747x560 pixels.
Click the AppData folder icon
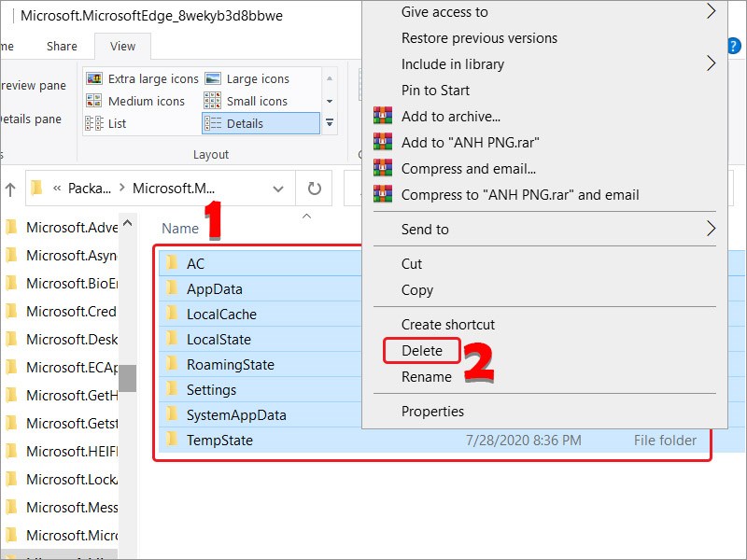pos(172,288)
